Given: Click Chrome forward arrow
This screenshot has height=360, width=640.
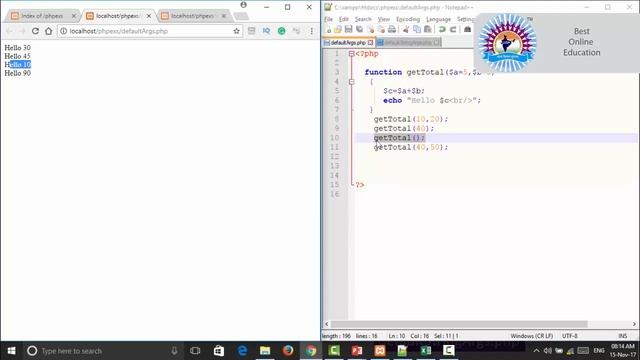Looking at the screenshot, I should 22,31.
